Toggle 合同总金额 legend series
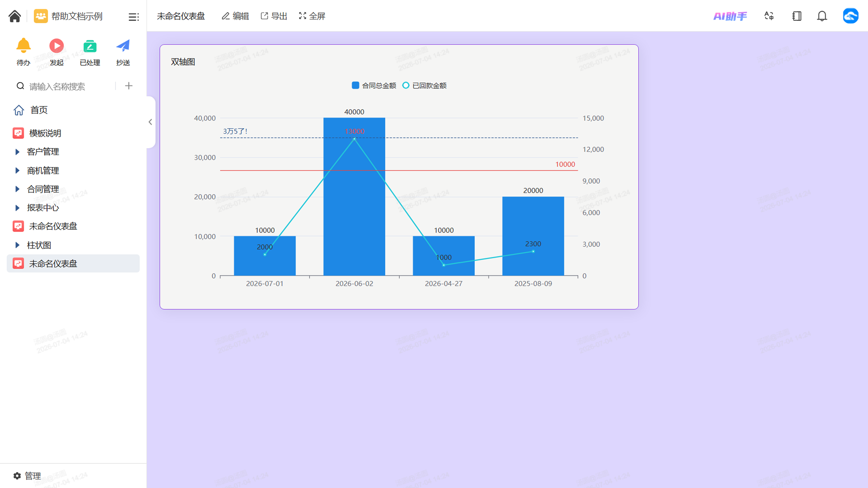Image resolution: width=868 pixels, height=488 pixels. click(x=374, y=86)
